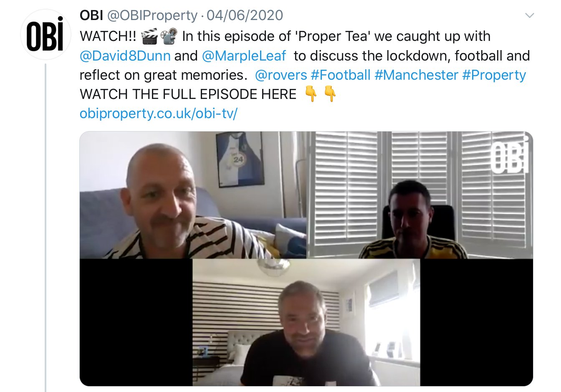Open the @rovers mention
Viewport: 561px width, 392px height.
(281, 75)
